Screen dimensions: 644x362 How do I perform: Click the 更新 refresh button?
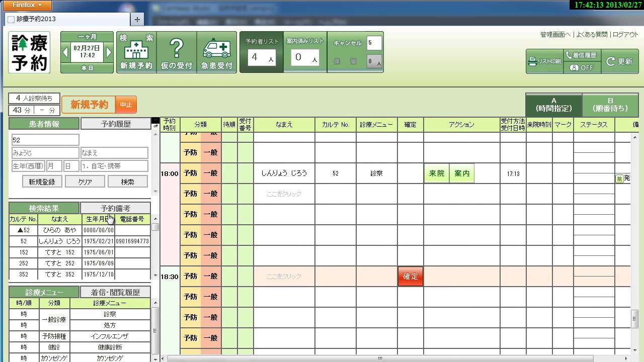pos(620,61)
